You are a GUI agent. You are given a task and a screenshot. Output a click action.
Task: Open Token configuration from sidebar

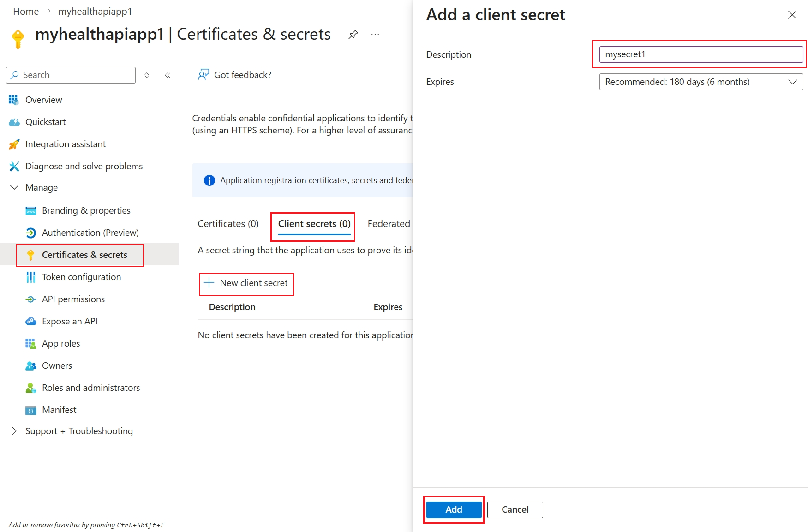pos(81,277)
